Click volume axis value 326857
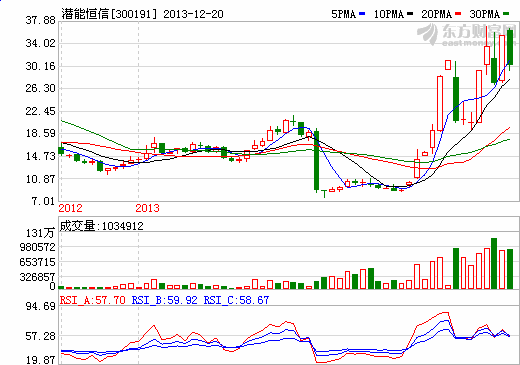The height and width of the screenshot is (365, 520). [x=37, y=277]
